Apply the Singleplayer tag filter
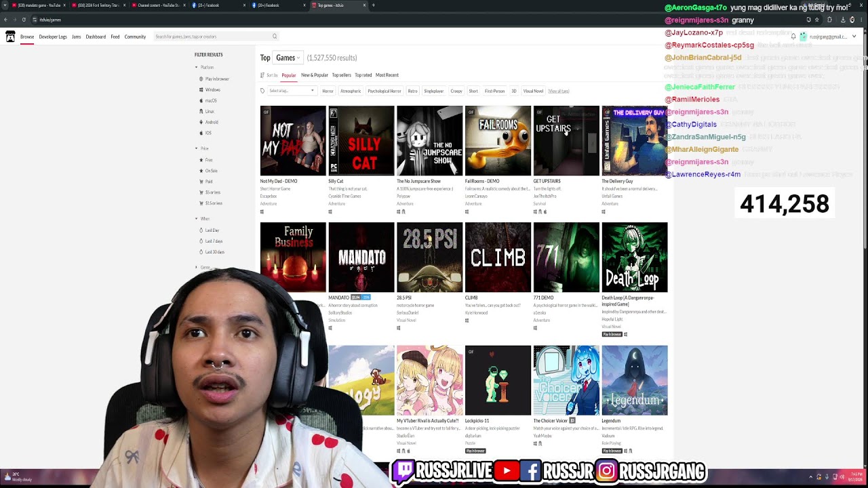 pos(434,91)
